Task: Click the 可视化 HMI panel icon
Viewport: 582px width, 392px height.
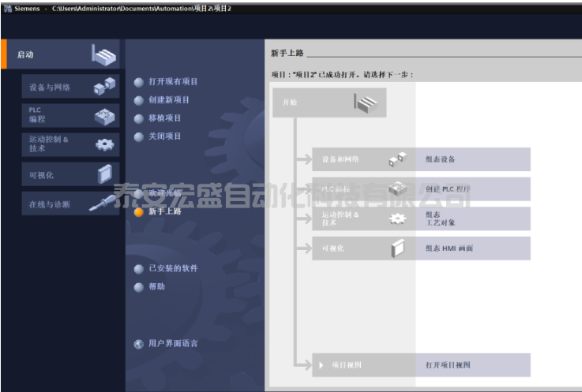Action: point(104,174)
